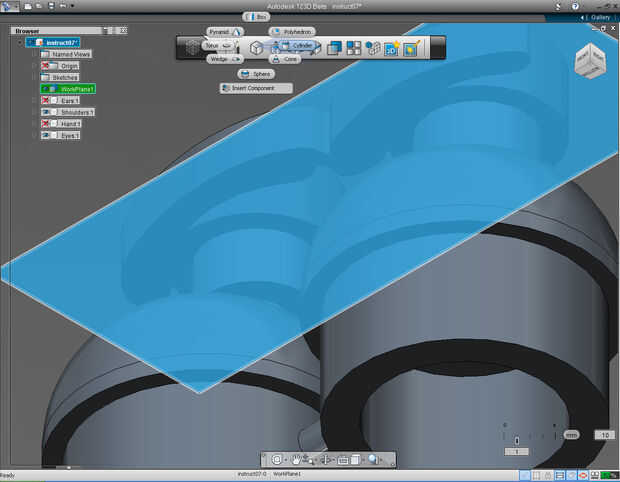
Task: Show the hidden Origin folder
Action: tap(45, 66)
